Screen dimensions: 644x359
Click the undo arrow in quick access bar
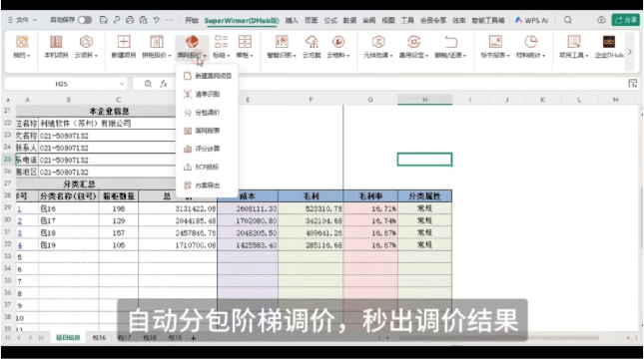(x=156, y=20)
